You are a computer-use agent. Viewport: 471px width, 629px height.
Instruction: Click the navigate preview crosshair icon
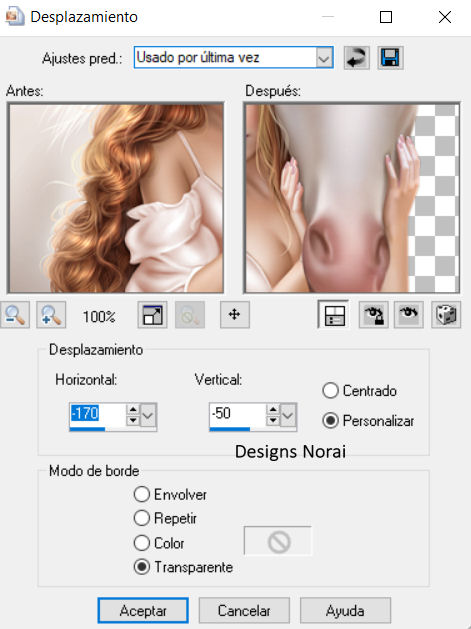[235, 315]
